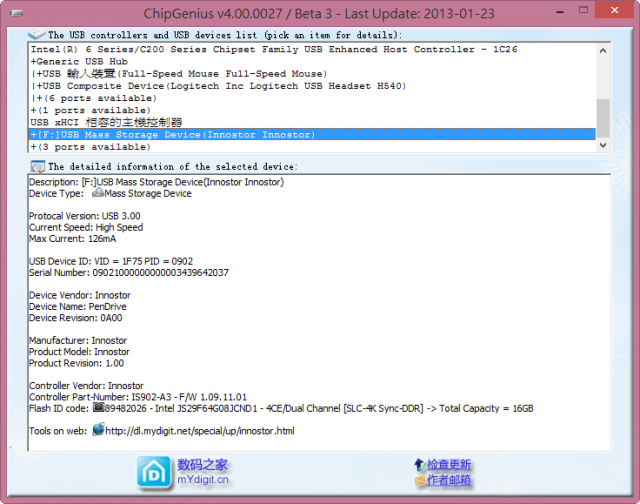Screen dimensions: 640x504
Task: Click the Product Revision: 1.00 line
Action: pos(77,363)
